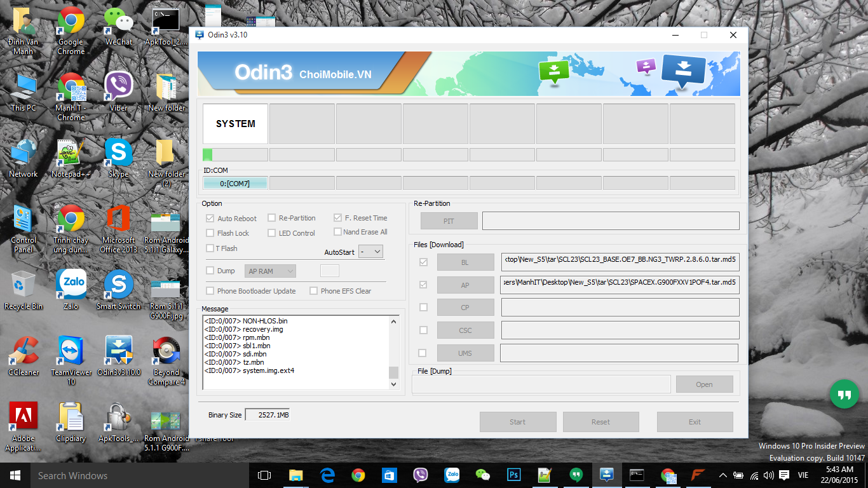
Task: Click the Open dump file button
Action: [704, 384]
